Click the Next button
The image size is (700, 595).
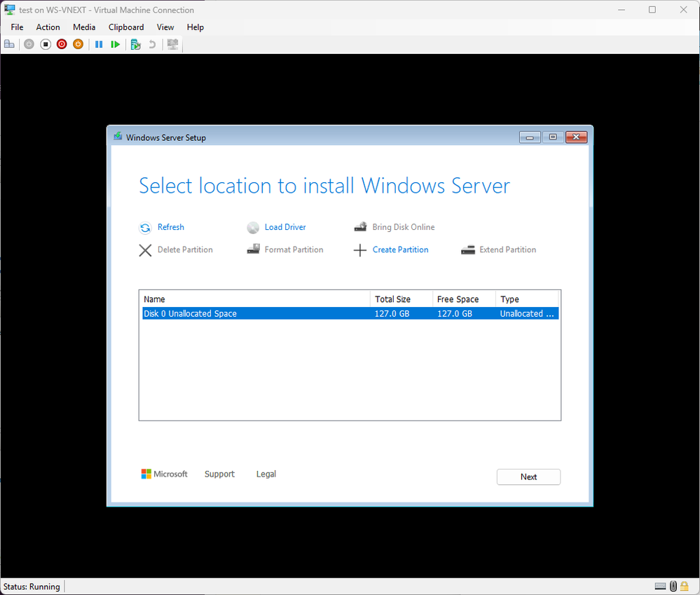528,477
